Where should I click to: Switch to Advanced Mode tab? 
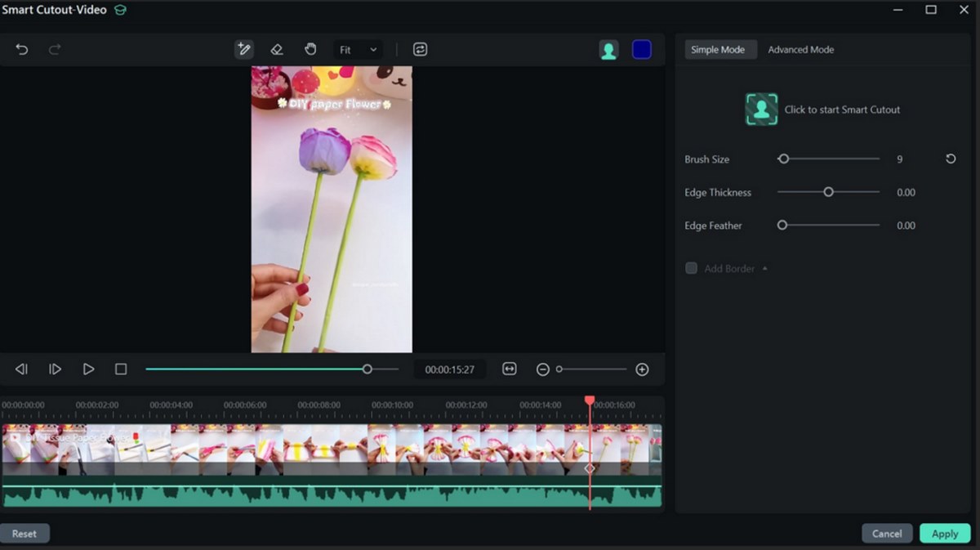point(800,50)
